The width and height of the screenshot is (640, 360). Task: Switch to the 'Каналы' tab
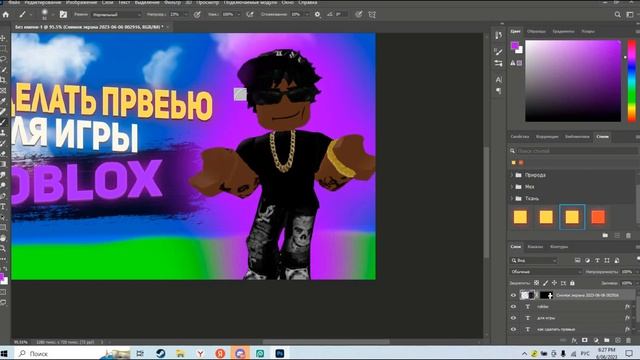(x=535, y=247)
